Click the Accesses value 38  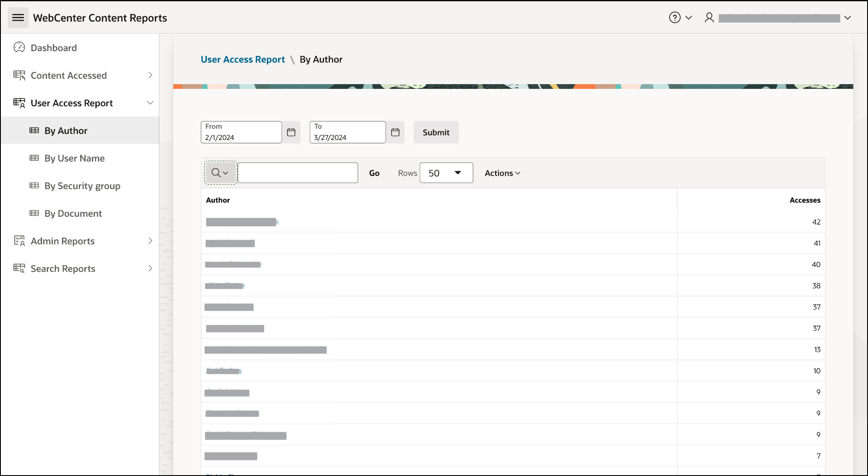pos(816,286)
